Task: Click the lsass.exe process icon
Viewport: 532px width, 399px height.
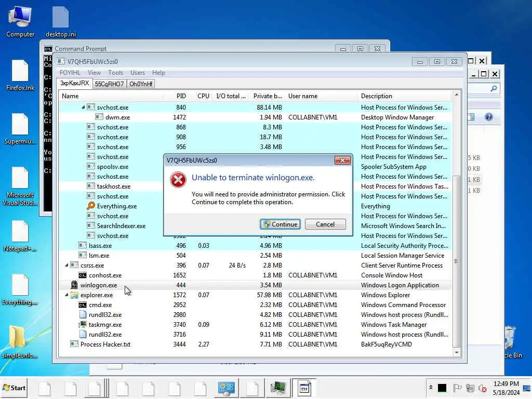Action: coord(83,245)
